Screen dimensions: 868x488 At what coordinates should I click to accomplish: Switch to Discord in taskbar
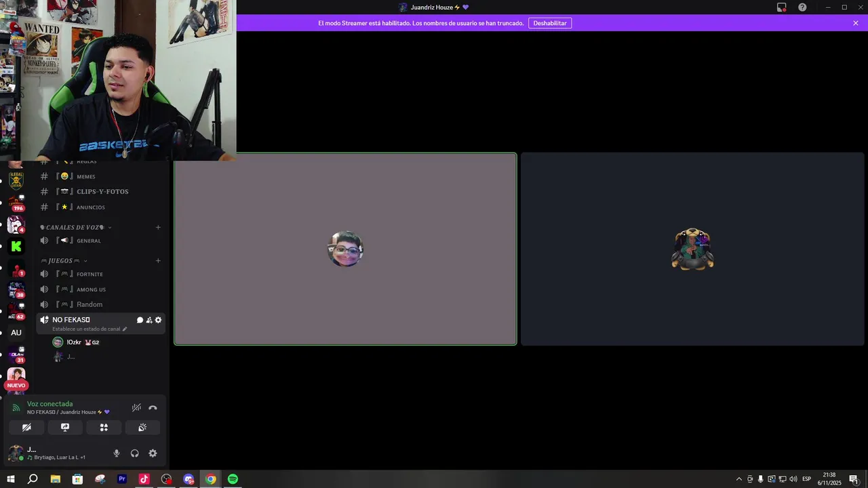click(189, 479)
